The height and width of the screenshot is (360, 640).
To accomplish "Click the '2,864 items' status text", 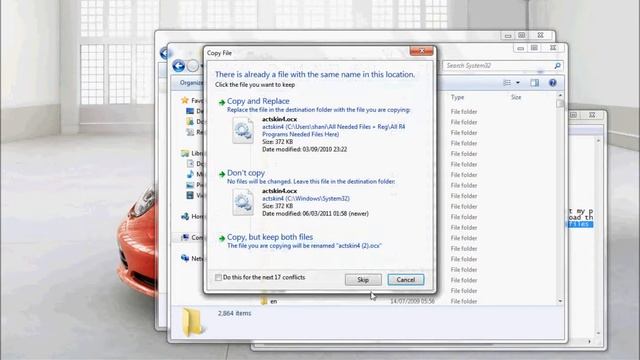I will (x=234, y=313).
